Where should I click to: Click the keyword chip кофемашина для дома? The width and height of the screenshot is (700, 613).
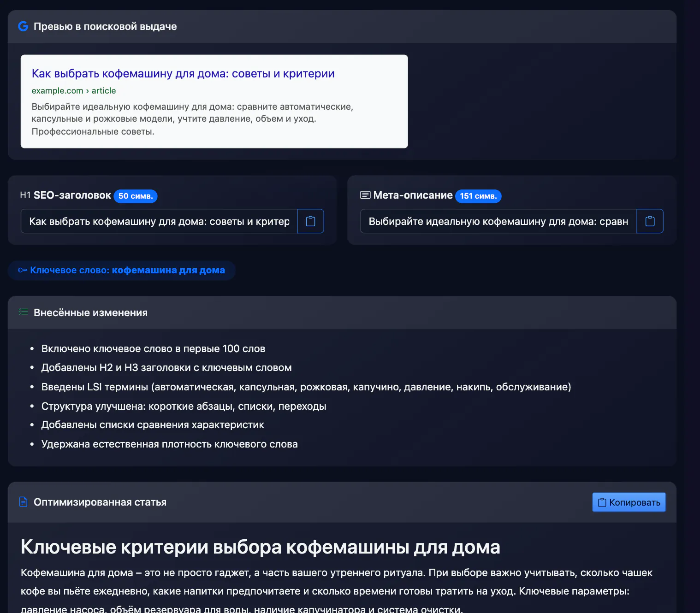[x=122, y=270]
